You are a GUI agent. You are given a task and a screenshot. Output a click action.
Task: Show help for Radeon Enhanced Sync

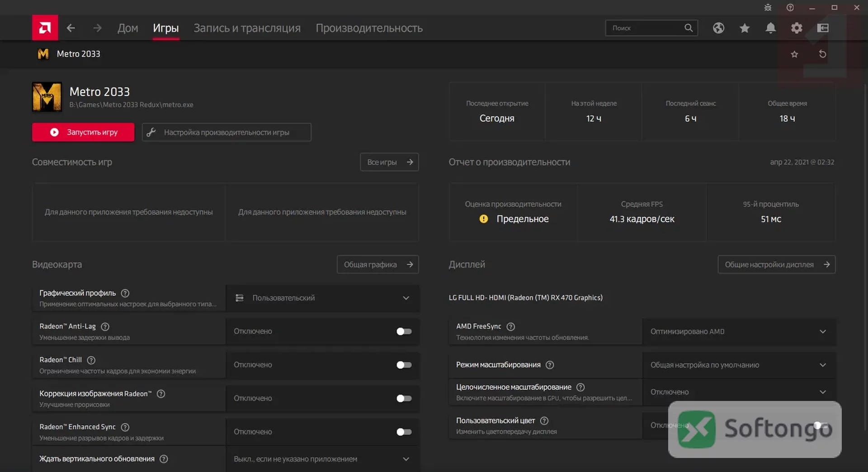point(125,427)
